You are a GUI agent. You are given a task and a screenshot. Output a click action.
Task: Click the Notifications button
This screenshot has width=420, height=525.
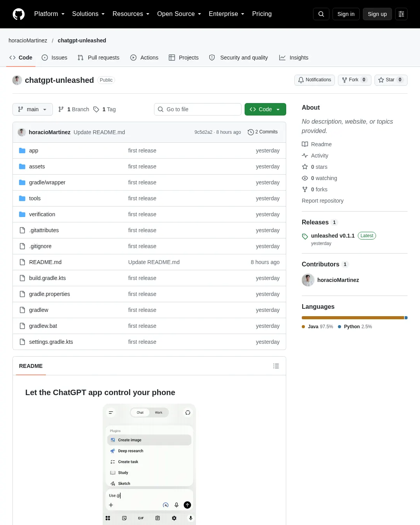[315, 80]
